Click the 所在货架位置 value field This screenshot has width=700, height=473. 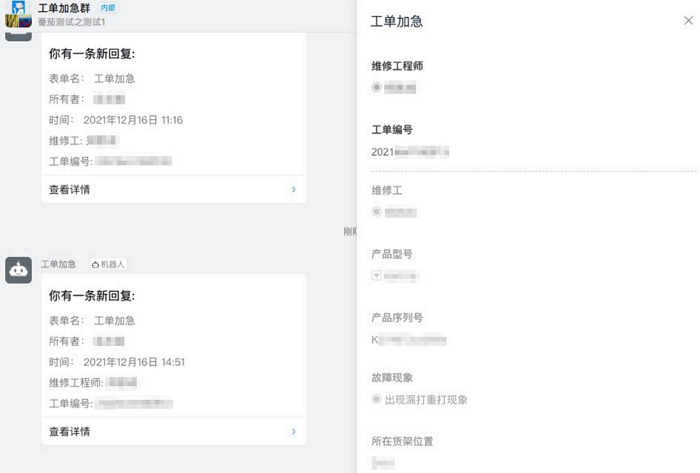point(383,463)
